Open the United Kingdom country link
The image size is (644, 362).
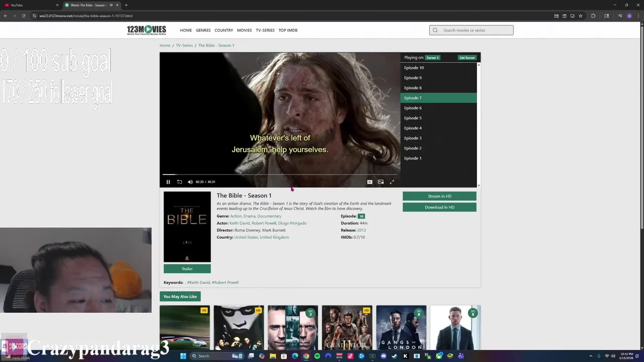point(275,237)
